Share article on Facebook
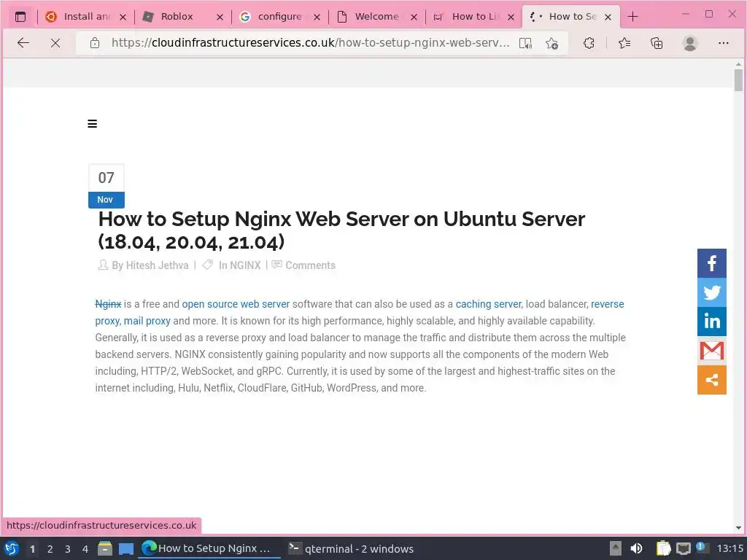Screen dimensions: 747x560 coord(712,262)
